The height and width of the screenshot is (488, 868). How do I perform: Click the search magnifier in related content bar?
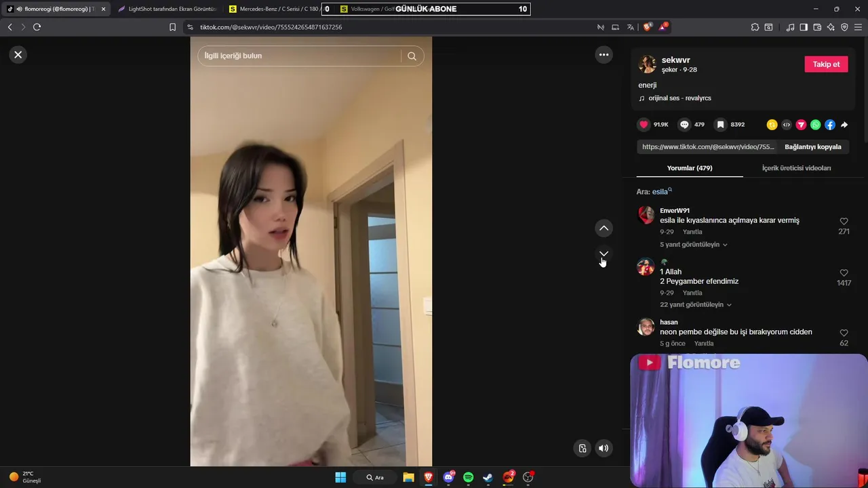click(x=412, y=56)
